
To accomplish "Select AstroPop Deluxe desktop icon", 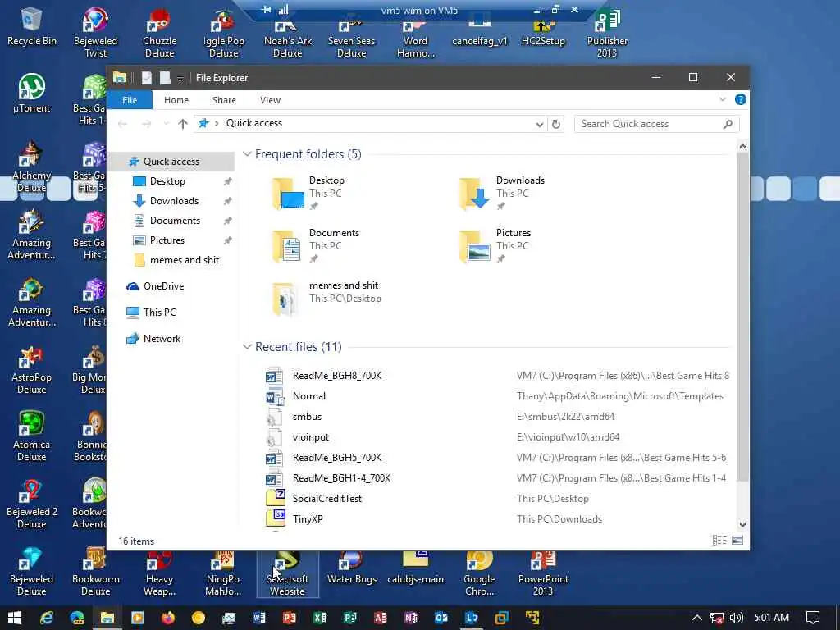I will click(x=32, y=370).
